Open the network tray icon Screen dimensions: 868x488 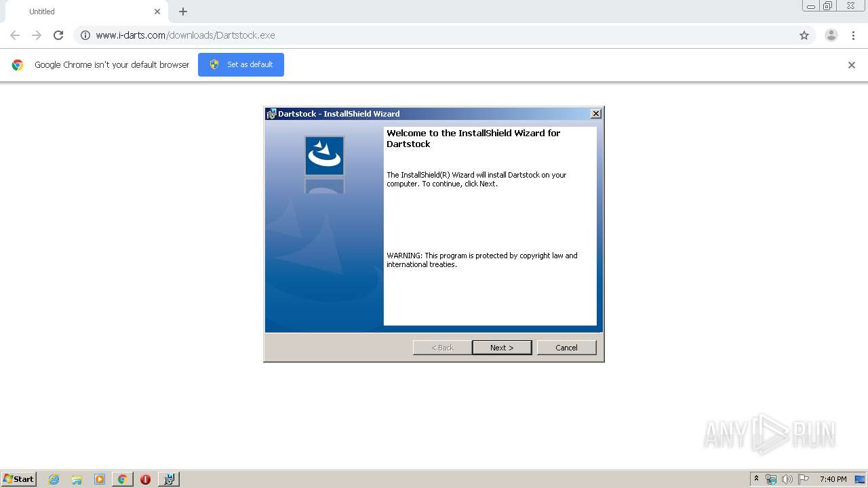click(x=771, y=479)
